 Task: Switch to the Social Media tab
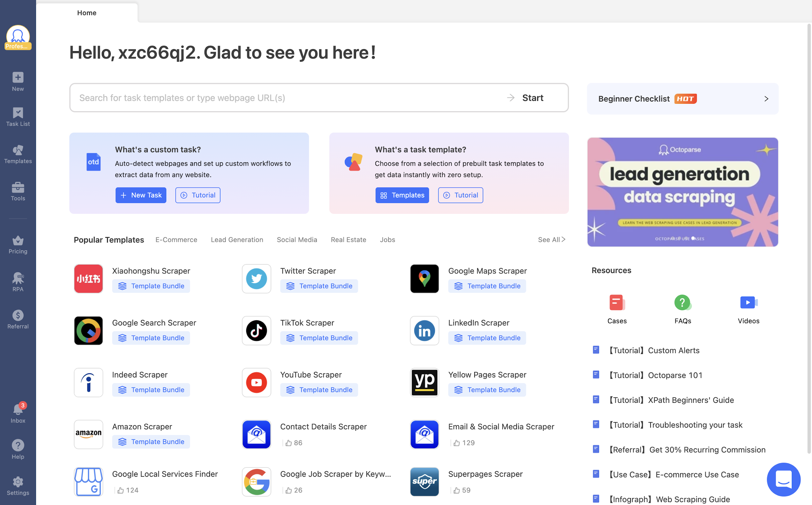(x=297, y=239)
